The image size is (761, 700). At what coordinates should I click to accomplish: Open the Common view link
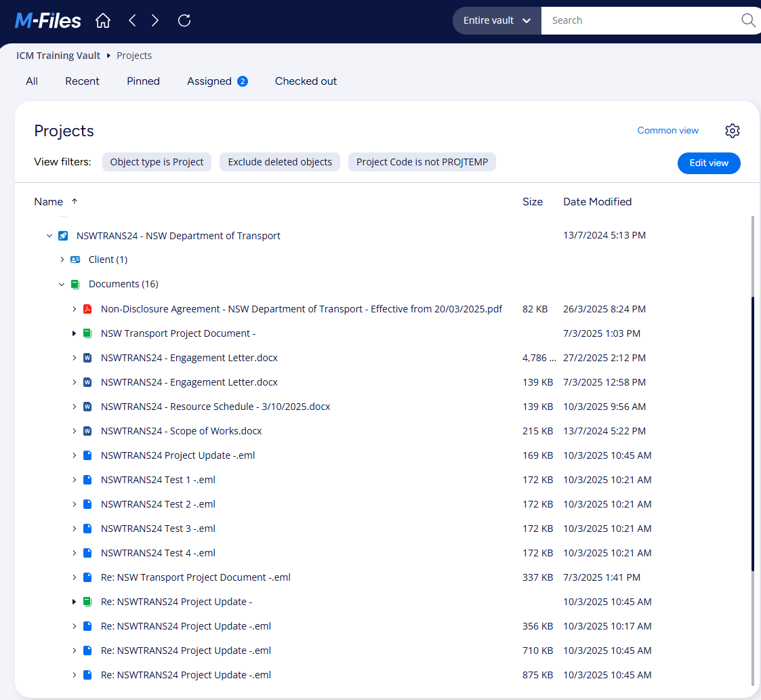668,130
